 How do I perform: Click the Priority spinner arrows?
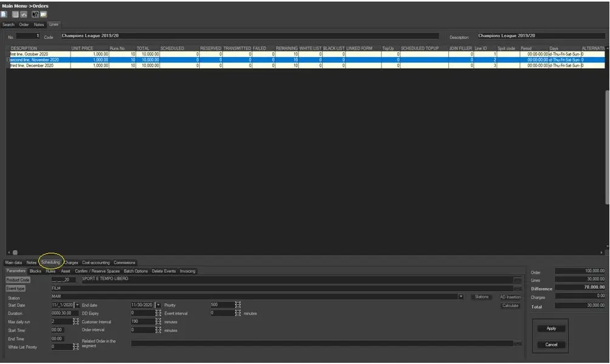238,305
